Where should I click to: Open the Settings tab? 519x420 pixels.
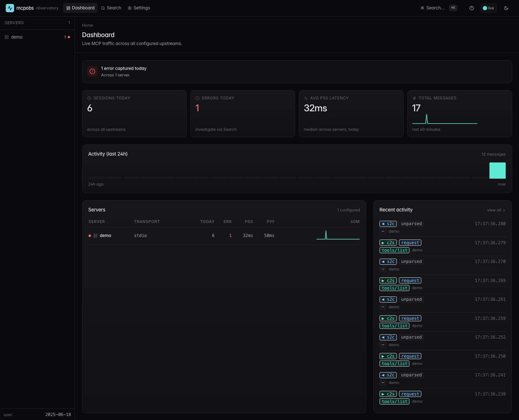tap(139, 8)
